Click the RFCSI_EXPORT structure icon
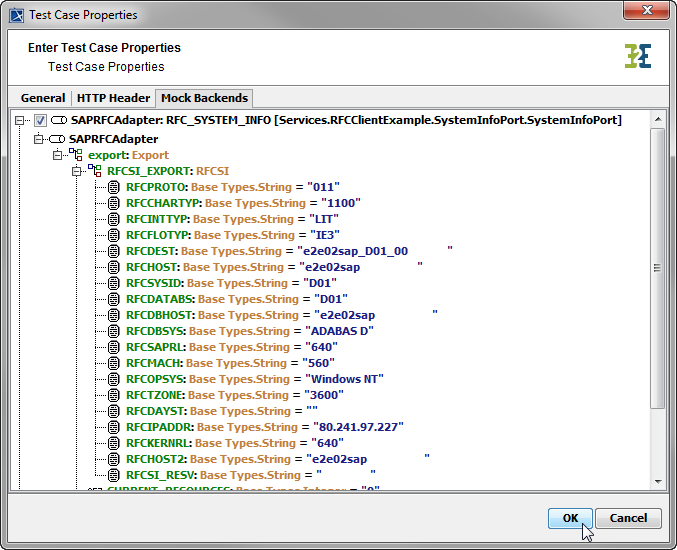 [x=96, y=171]
